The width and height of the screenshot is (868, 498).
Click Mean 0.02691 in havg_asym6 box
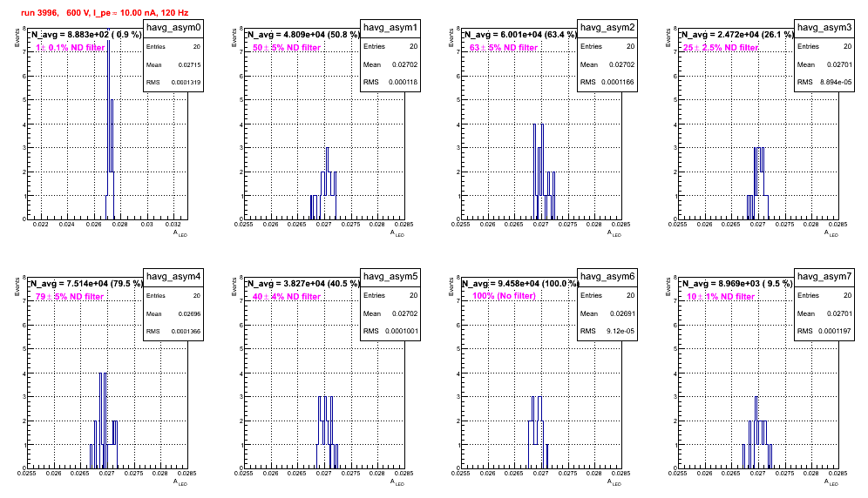pyautogui.click(x=607, y=313)
